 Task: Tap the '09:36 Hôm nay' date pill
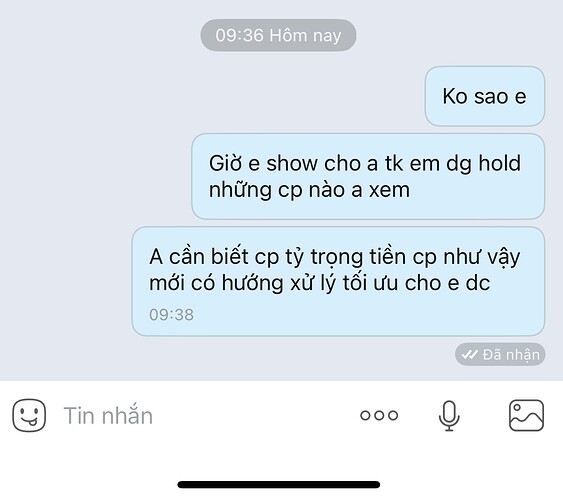(x=278, y=35)
